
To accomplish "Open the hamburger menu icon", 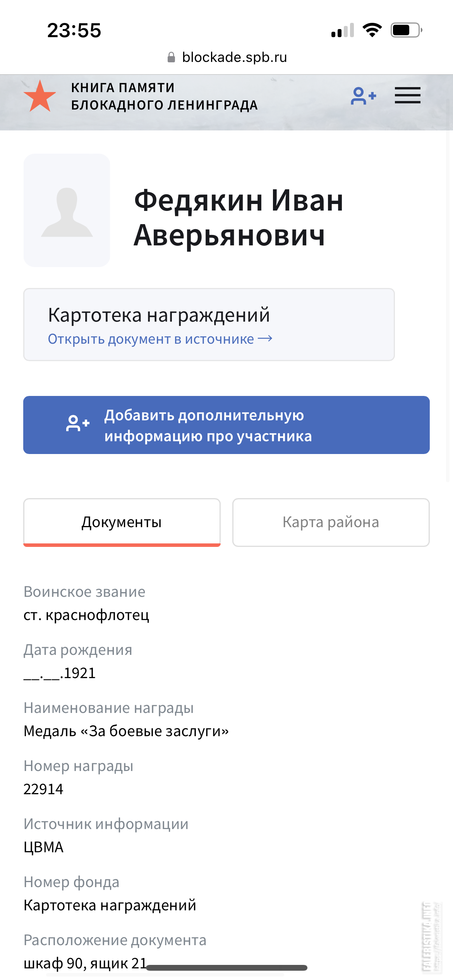I will [407, 95].
